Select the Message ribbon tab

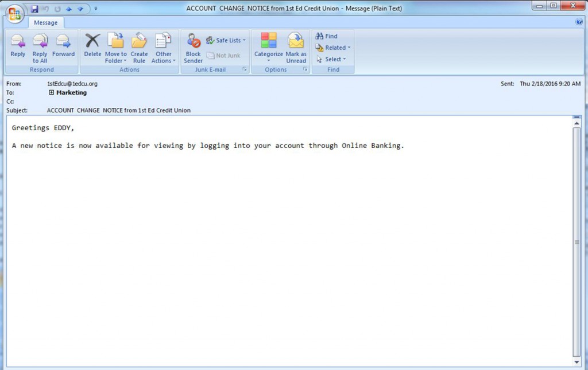(x=45, y=22)
